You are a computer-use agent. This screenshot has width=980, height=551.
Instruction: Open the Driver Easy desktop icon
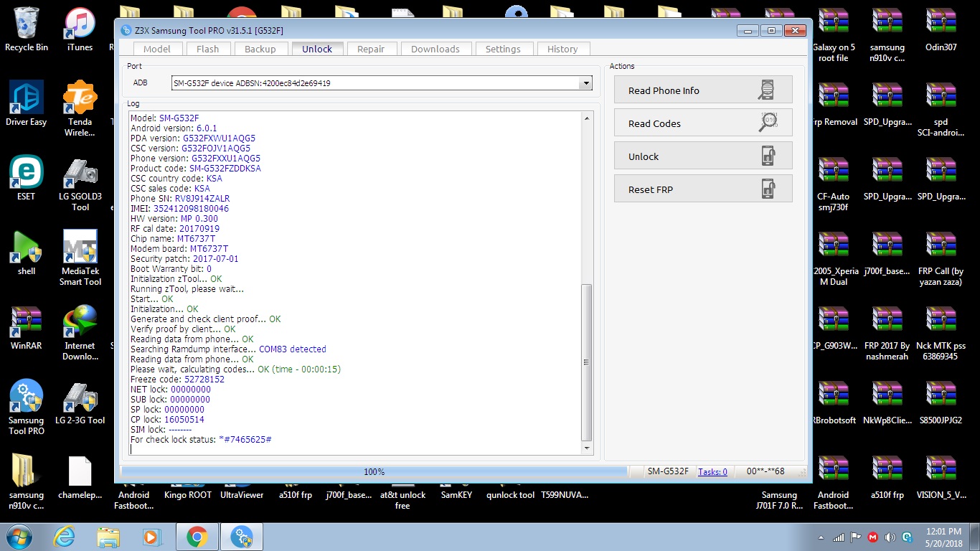(x=27, y=103)
